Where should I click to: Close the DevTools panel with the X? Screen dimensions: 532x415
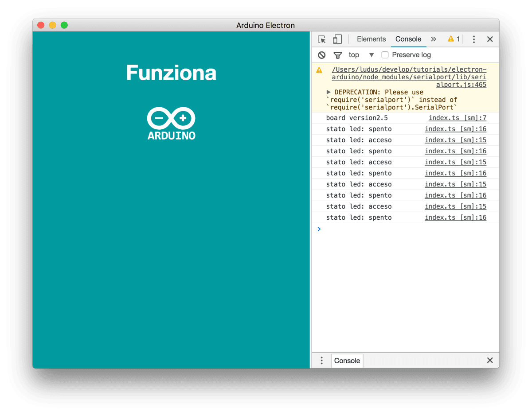click(490, 39)
